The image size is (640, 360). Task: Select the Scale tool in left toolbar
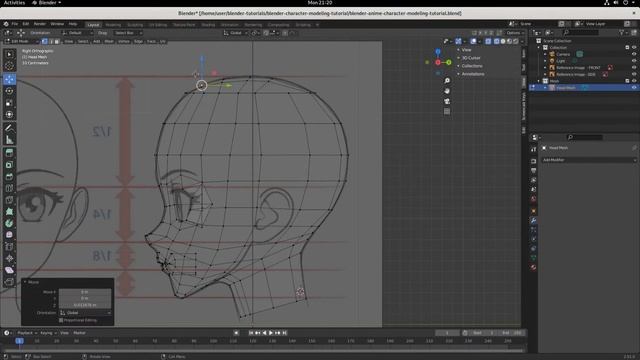point(9,103)
